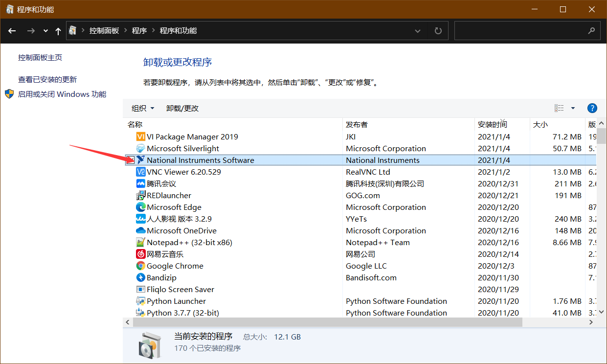Click the VI Package Manager 2019 icon

coord(140,136)
